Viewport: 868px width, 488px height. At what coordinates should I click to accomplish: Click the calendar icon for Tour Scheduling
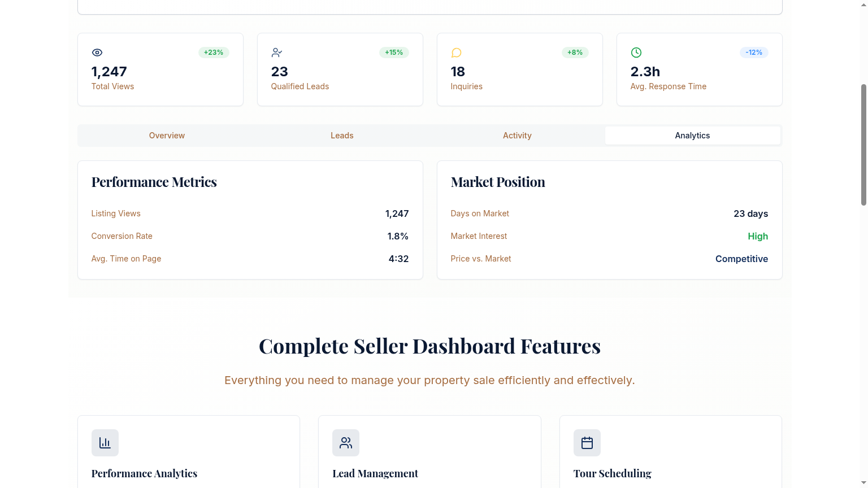click(x=587, y=443)
